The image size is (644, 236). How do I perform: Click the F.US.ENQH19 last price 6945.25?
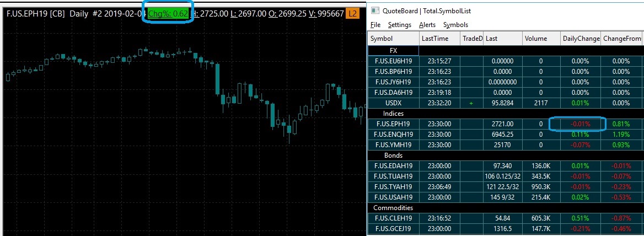pyautogui.click(x=503, y=134)
